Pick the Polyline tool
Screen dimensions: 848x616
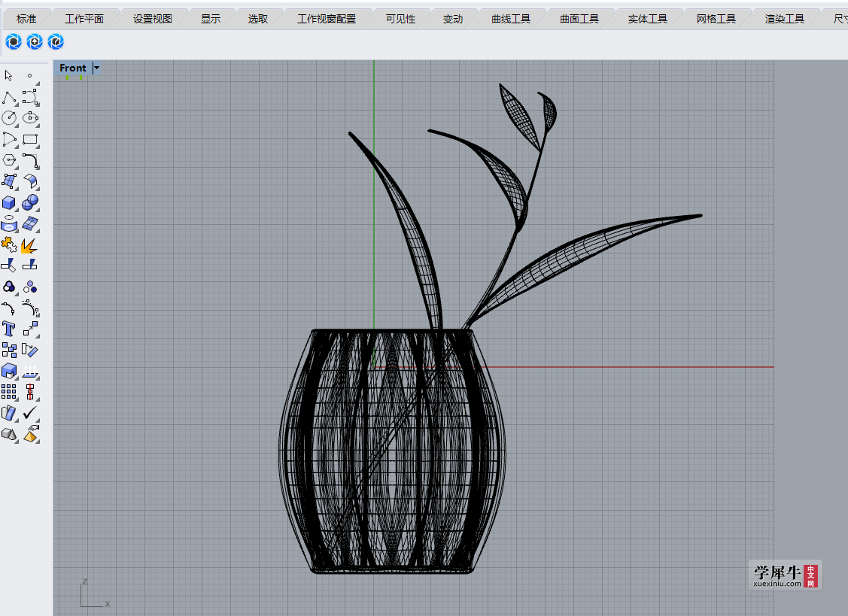[9, 98]
